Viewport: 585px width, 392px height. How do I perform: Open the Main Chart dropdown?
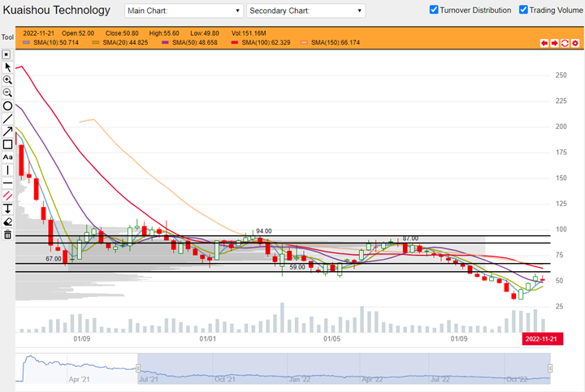pyautogui.click(x=184, y=11)
